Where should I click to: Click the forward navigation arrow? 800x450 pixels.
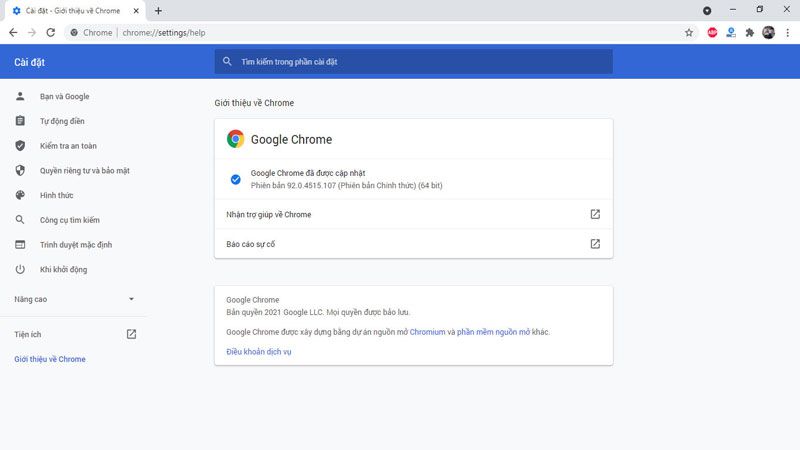tap(32, 33)
